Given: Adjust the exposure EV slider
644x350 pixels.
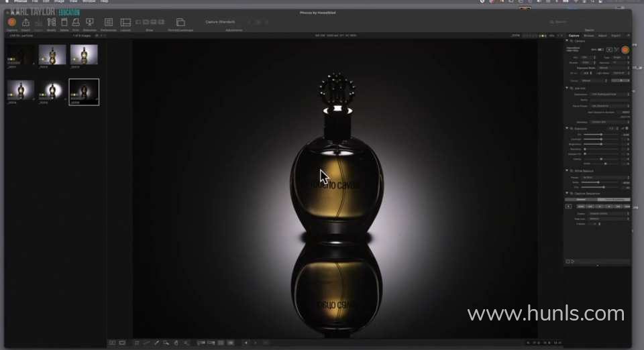Looking at the screenshot, I should [601, 135].
